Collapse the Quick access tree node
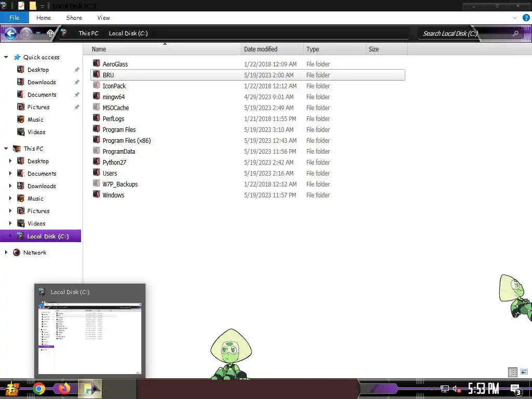The image size is (532, 399). click(6, 57)
